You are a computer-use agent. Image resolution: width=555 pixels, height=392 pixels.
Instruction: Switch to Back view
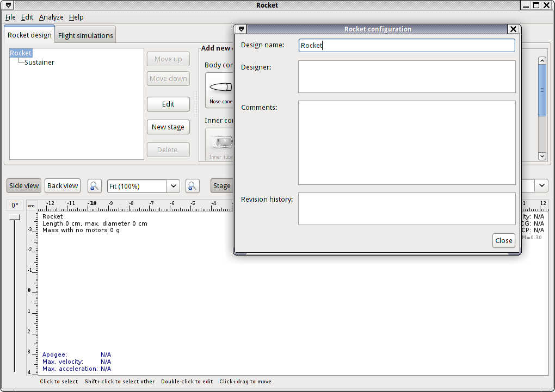(x=63, y=186)
